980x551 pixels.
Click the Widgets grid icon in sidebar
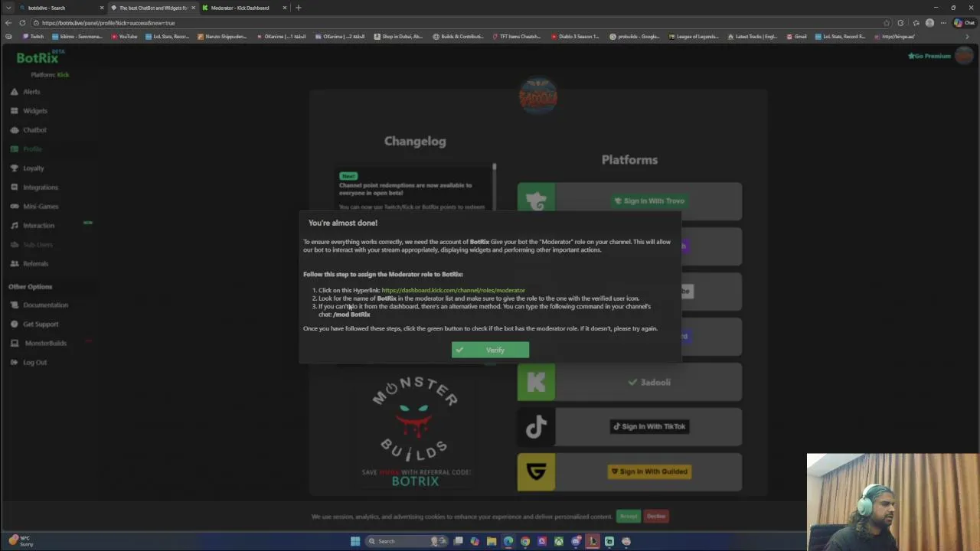coord(15,111)
